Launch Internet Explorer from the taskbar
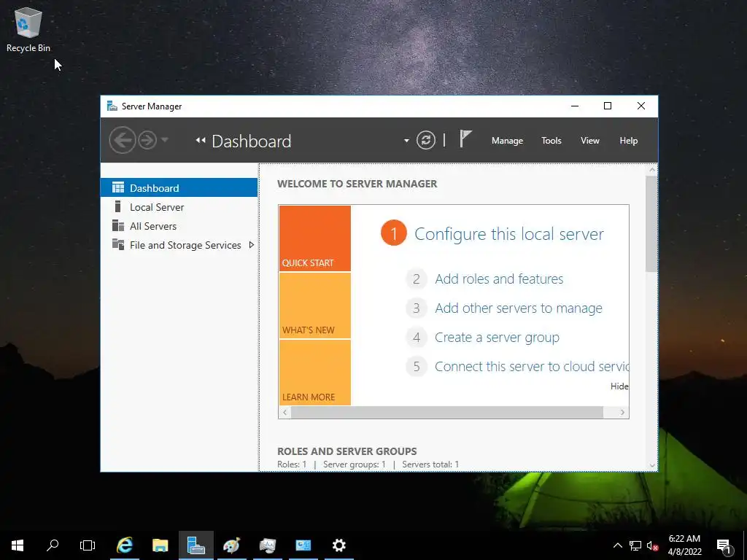 pyautogui.click(x=125, y=545)
